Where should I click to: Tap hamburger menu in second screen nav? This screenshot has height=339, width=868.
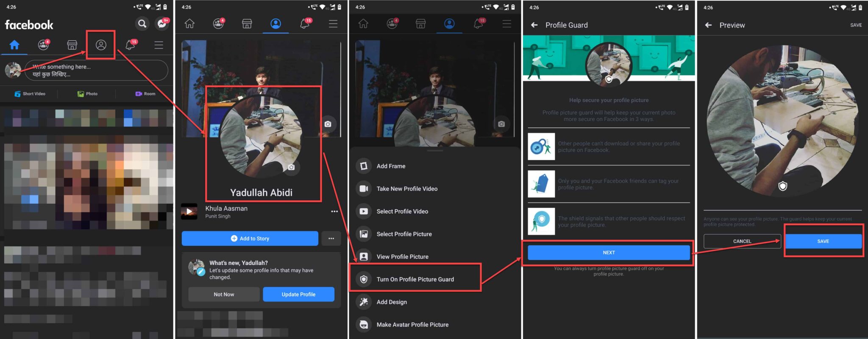coord(333,24)
